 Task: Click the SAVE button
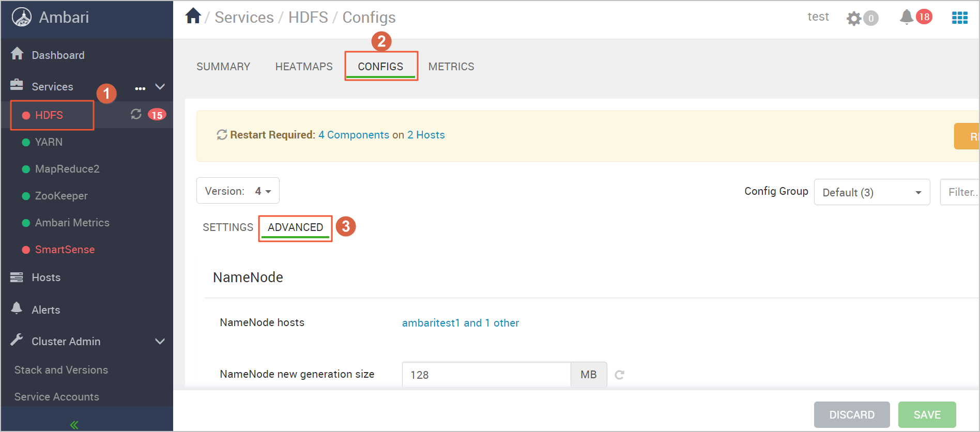(x=927, y=414)
